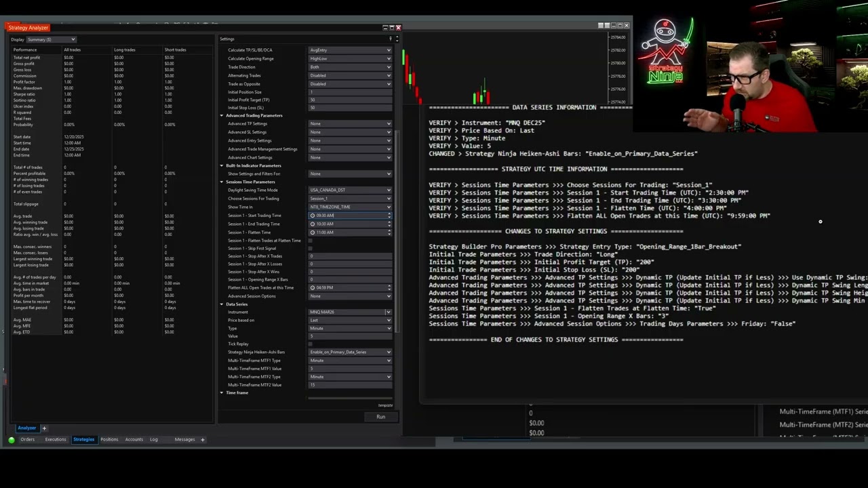Collapse the Data Series section

(x=221, y=304)
